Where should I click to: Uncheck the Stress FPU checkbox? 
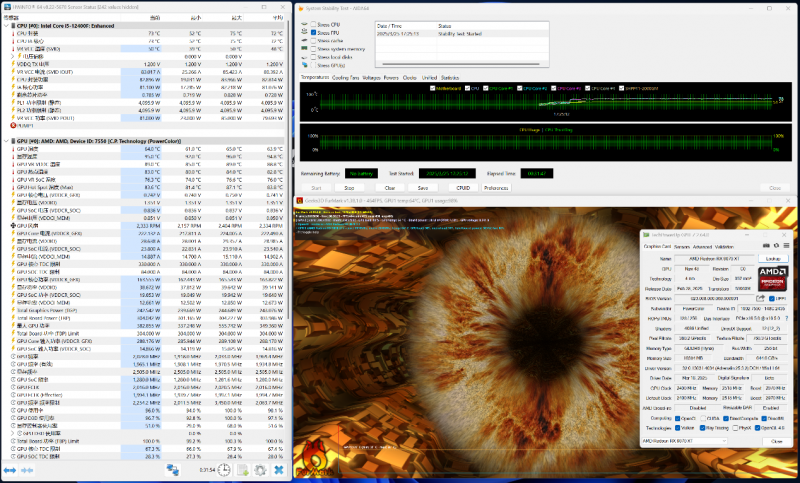[313, 32]
